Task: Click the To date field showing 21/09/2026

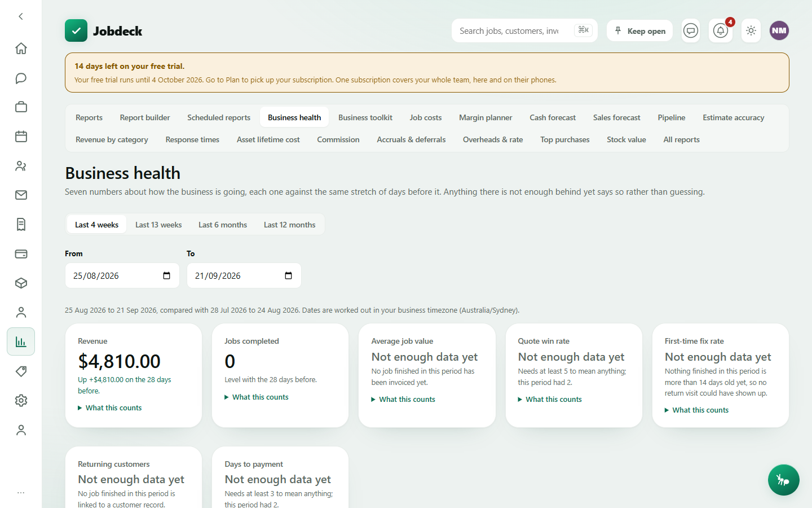Action: (x=244, y=275)
